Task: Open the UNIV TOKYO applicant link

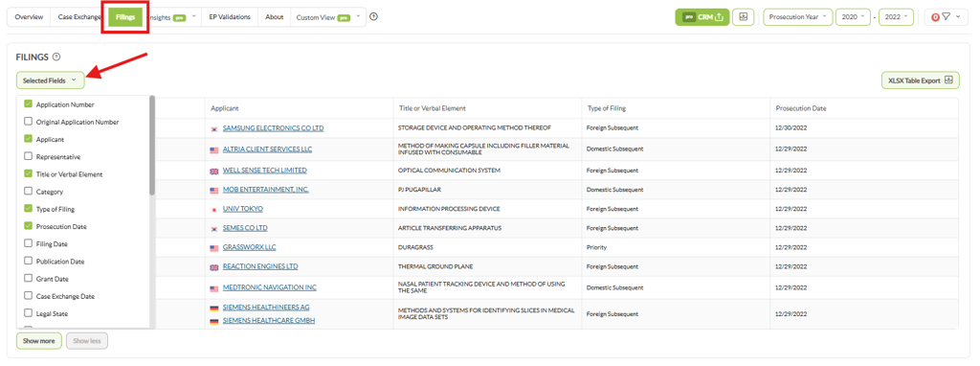Action: click(243, 209)
